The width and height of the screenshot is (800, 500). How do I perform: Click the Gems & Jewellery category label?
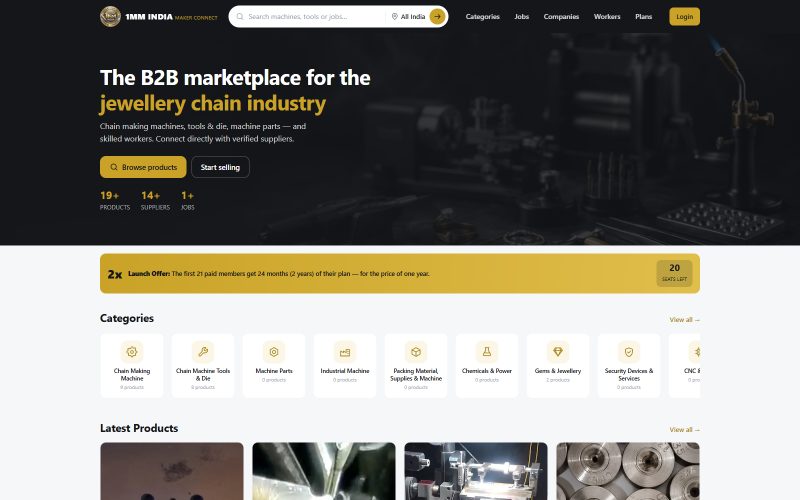click(558, 371)
